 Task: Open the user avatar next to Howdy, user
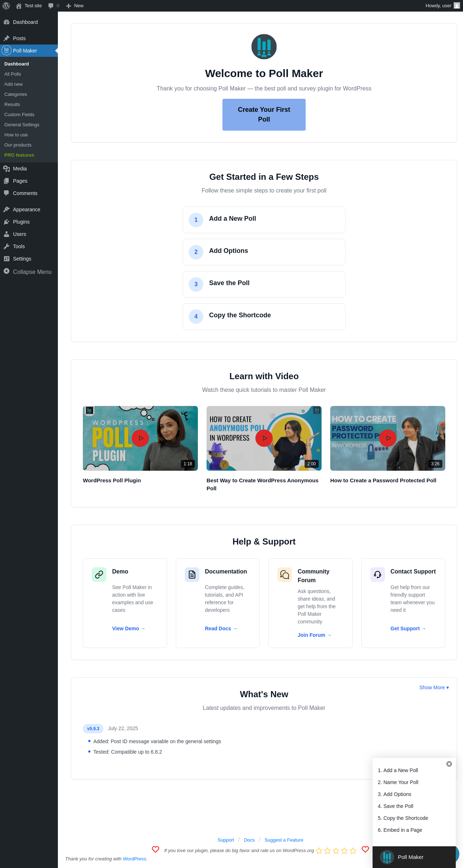click(457, 6)
